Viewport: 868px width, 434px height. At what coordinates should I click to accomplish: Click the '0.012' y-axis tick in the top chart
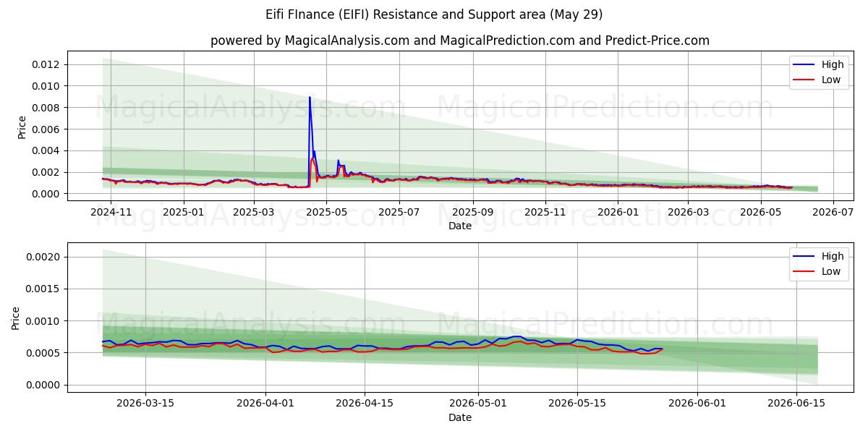46,64
